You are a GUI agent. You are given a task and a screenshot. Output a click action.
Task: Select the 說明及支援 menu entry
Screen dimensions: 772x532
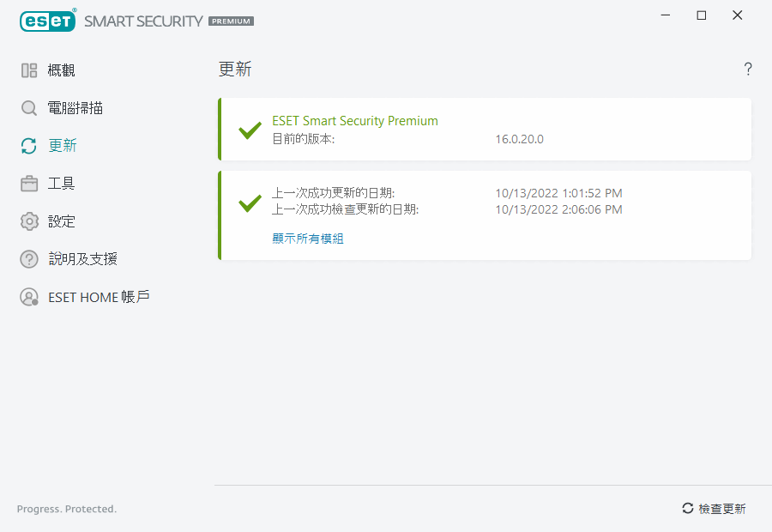click(x=82, y=259)
